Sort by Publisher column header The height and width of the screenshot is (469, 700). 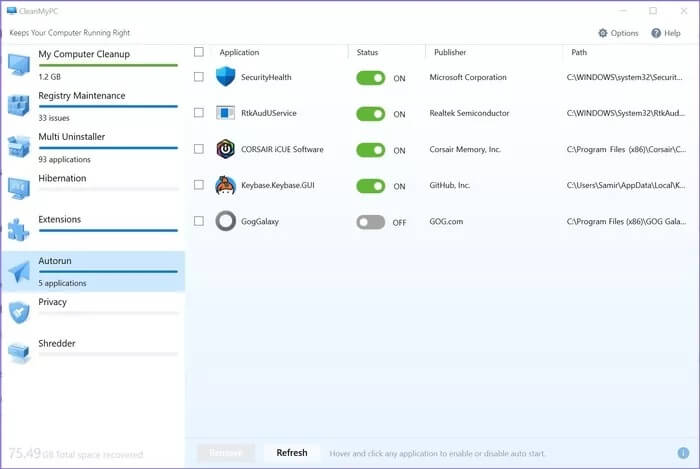(x=450, y=52)
